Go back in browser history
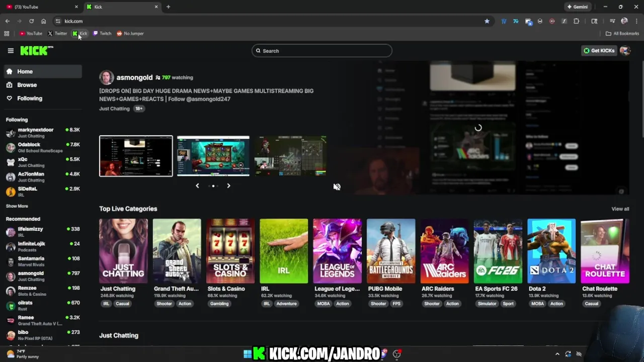The width and height of the screenshot is (644, 362). coord(8,21)
